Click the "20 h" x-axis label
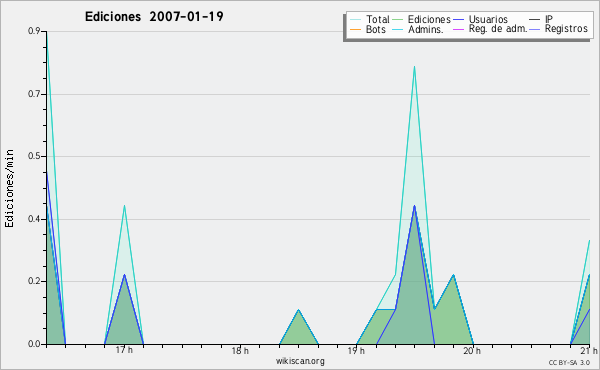 coord(472,350)
